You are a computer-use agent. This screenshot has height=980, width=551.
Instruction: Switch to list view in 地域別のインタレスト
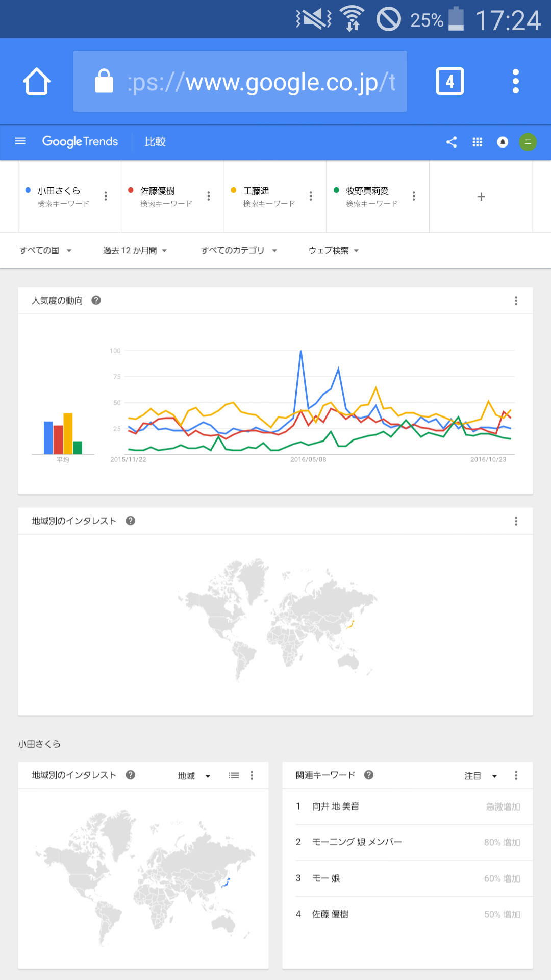pos(234,775)
